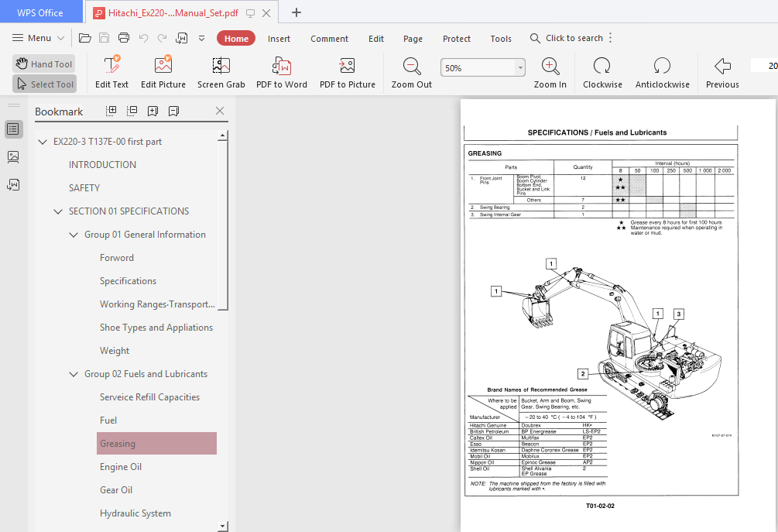
Task: Open the SAFETY bookmark
Action: point(84,188)
